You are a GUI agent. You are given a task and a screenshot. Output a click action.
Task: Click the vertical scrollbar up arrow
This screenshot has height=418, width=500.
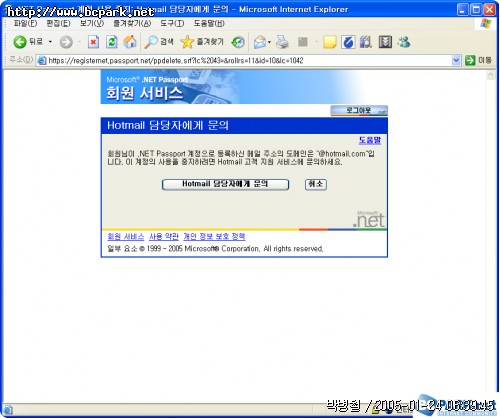[x=490, y=76]
